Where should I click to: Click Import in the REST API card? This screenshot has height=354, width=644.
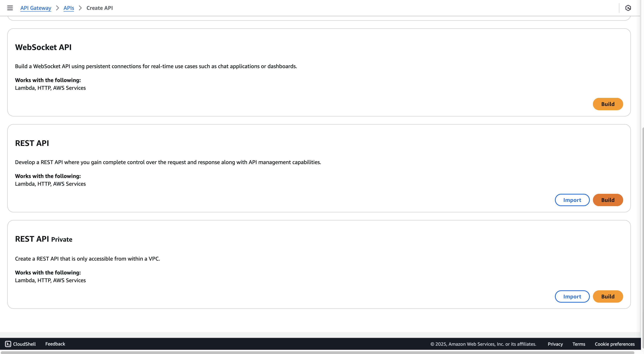point(572,200)
